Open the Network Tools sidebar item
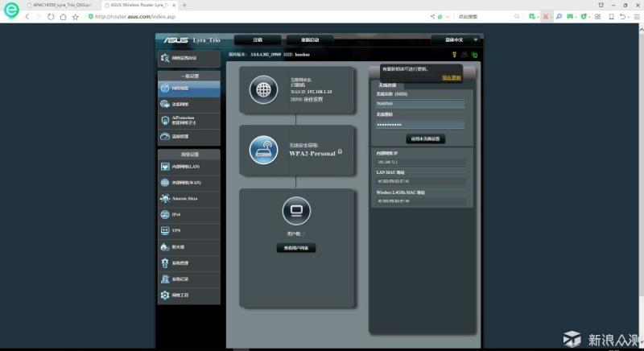The height and width of the screenshot is (351, 644). [188, 295]
